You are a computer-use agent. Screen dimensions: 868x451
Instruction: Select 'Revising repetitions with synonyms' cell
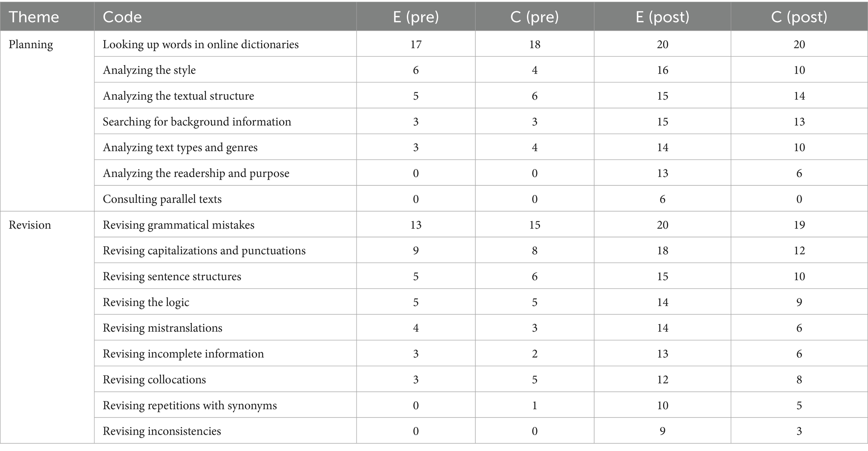point(190,406)
